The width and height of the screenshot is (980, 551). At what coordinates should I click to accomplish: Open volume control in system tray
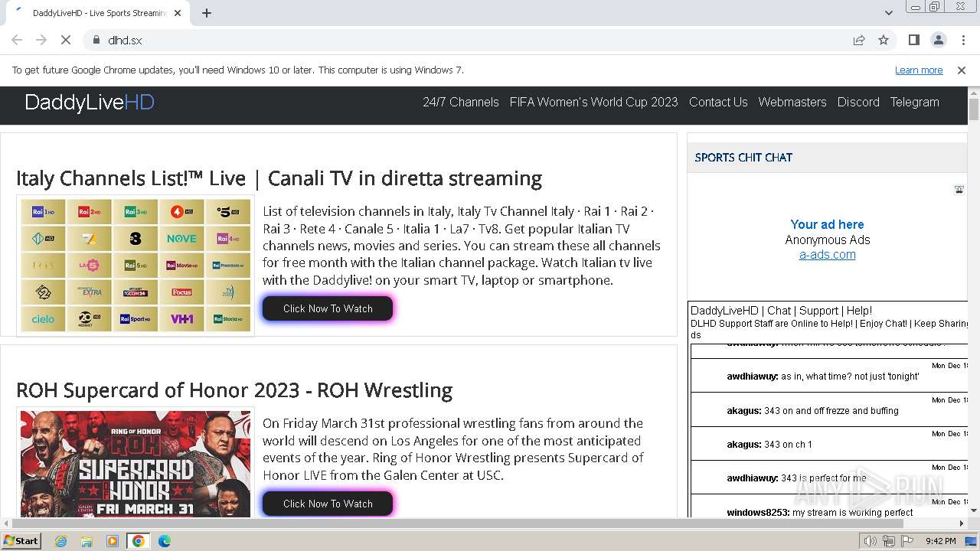pyautogui.click(x=871, y=541)
